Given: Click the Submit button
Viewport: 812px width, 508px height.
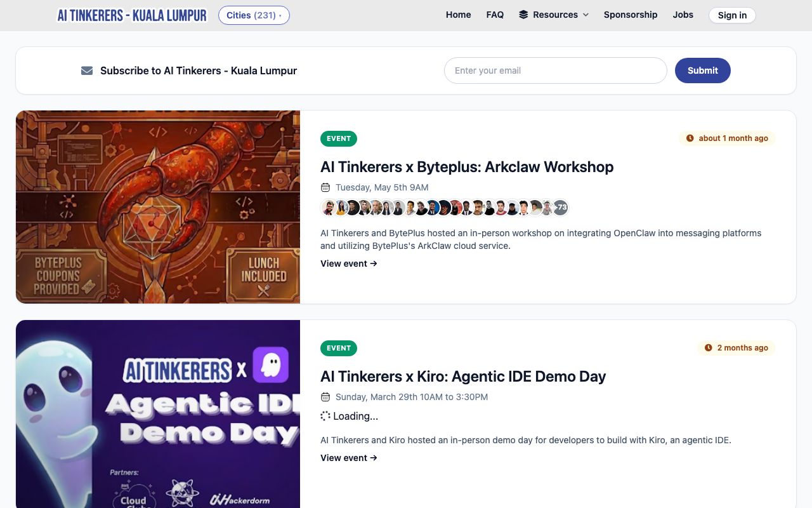Looking at the screenshot, I should coord(703,70).
